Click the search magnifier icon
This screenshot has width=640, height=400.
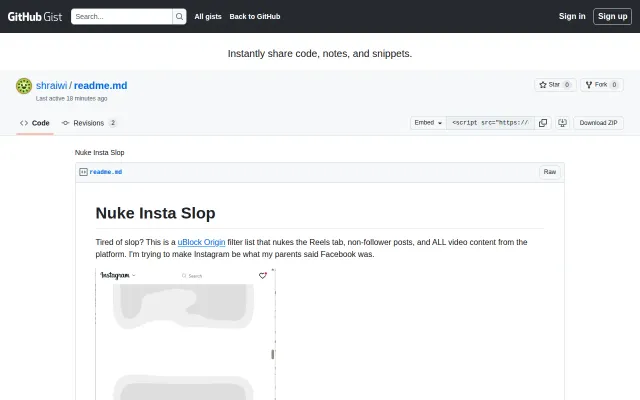179,17
